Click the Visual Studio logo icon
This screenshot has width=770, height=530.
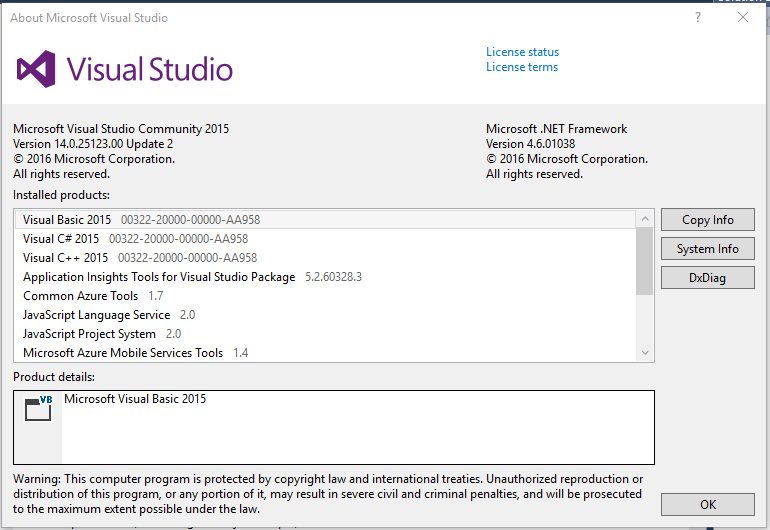tap(36, 69)
